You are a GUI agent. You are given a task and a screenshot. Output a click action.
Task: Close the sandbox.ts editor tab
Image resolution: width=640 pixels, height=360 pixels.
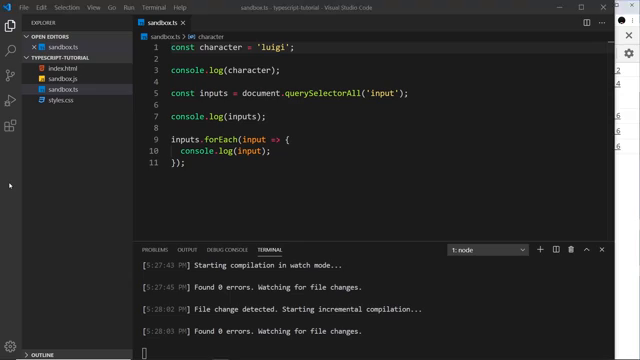[x=183, y=23]
